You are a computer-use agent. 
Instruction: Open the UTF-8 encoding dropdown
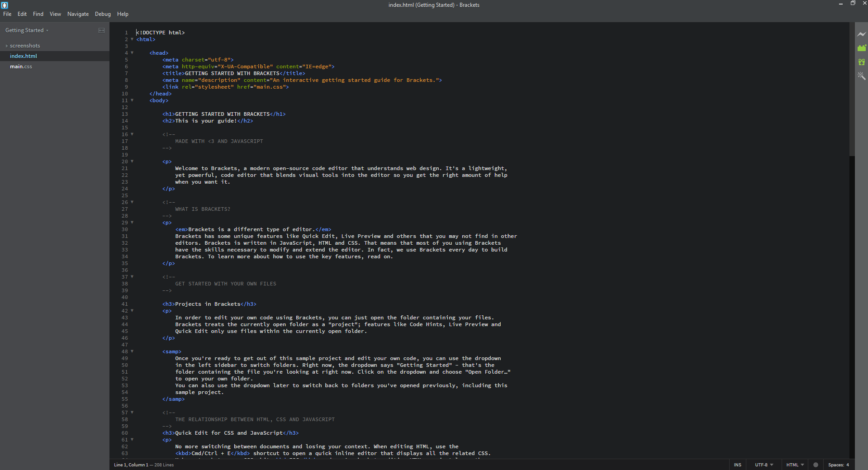pyautogui.click(x=764, y=465)
